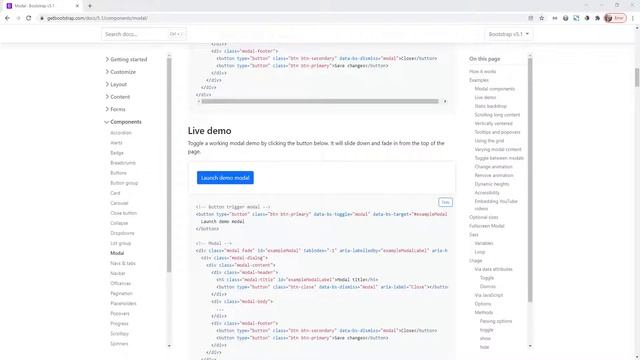Jump to Toggle between modals section
This screenshot has height=360, width=640.
coord(499,158)
